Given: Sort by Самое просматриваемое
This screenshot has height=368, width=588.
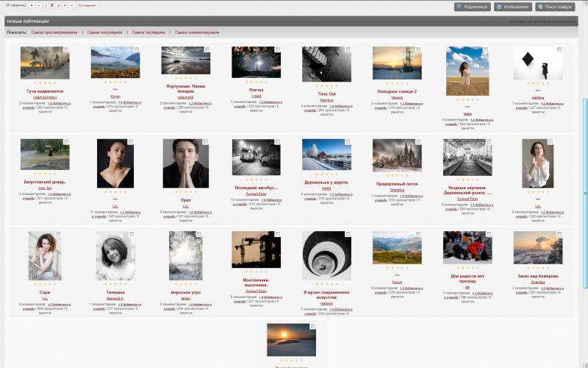Looking at the screenshot, I should 54,32.
